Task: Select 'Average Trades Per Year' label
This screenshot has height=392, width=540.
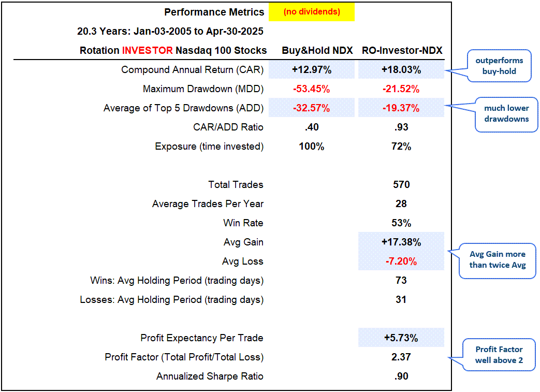Action: tap(208, 204)
